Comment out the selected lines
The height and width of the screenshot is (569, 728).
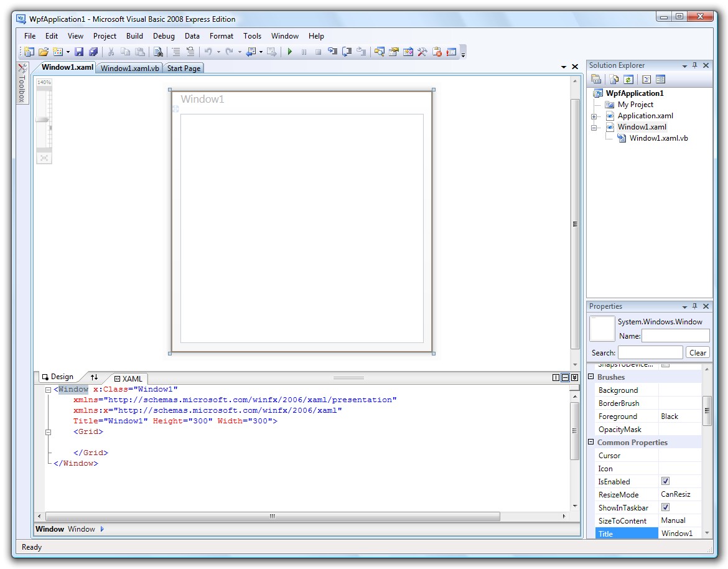(176, 52)
